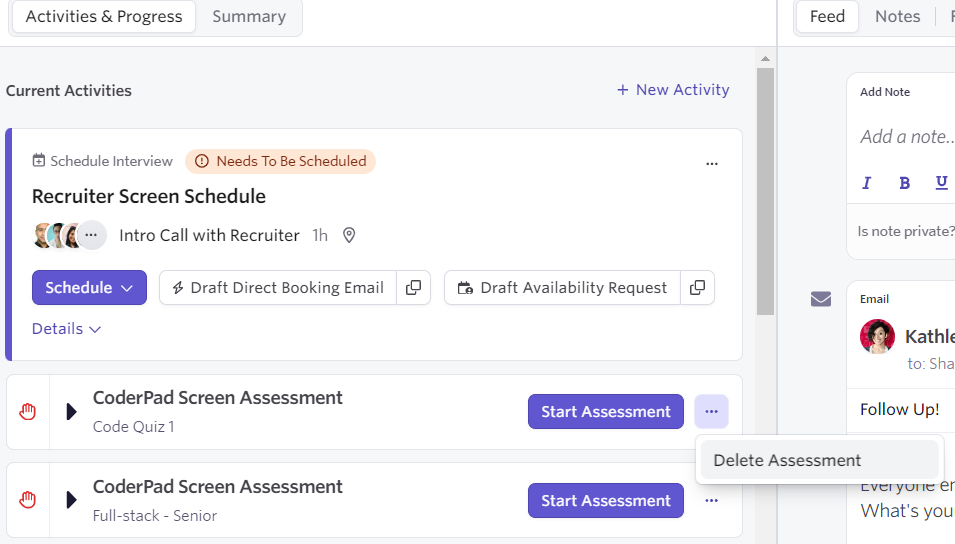This screenshot has width=955, height=544.
Task: Click Start Assessment for Code Quiz 1
Action: click(x=605, y=411)
